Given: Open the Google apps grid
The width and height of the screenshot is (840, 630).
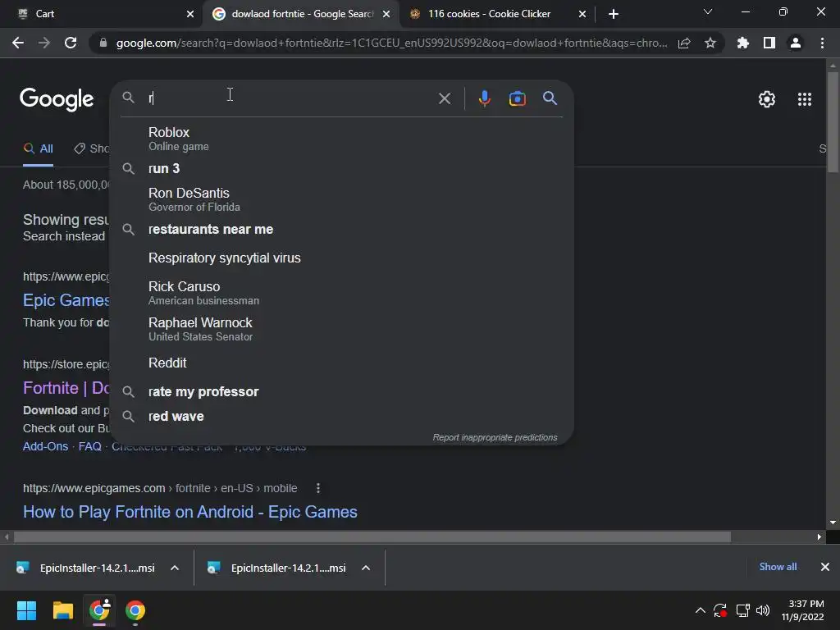Looking at the screenshot, I should pyautogui.click(x=804, y=99).
